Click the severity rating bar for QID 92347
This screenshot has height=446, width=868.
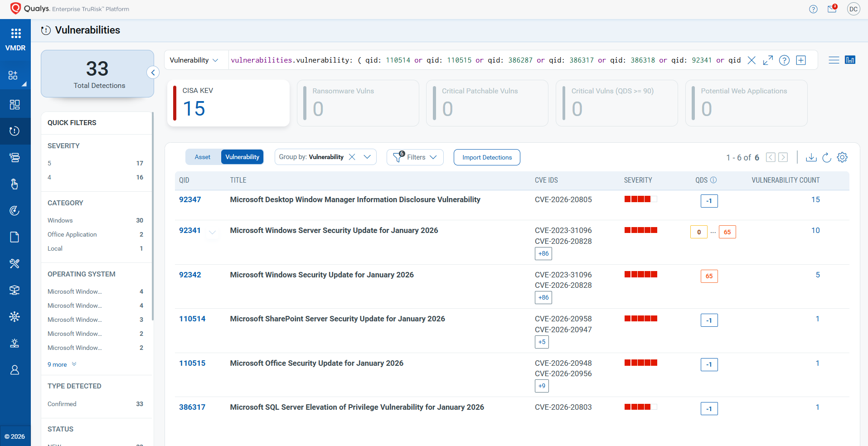[640, 199]
